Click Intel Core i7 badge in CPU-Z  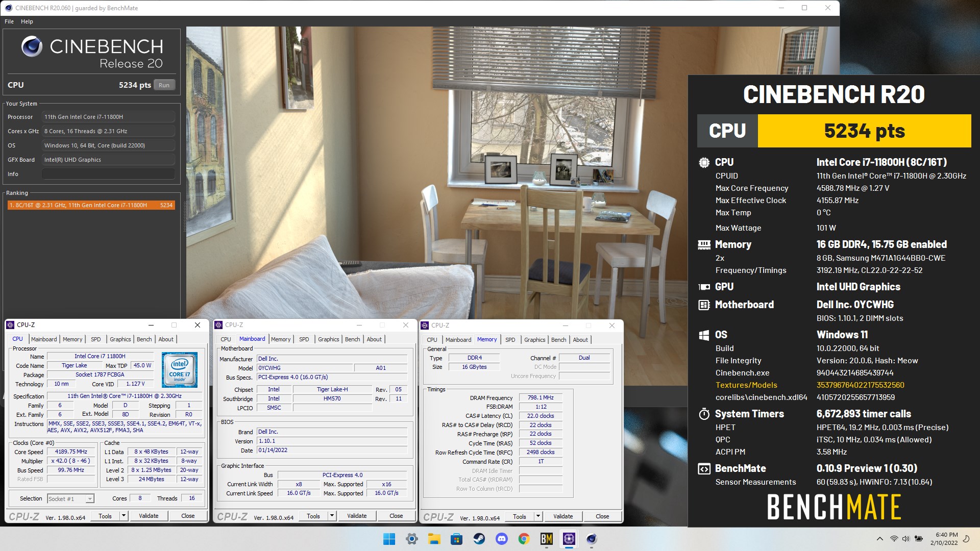point(179,369)
